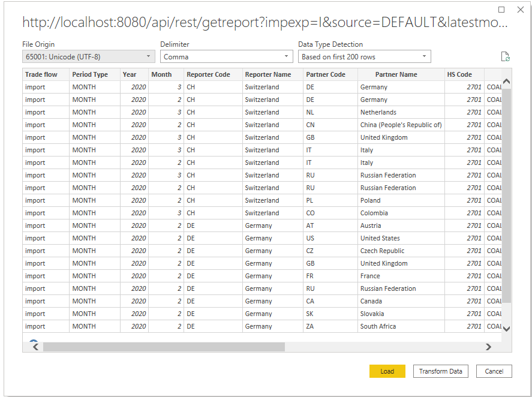Click the United States partner name cell

(401, 238)
